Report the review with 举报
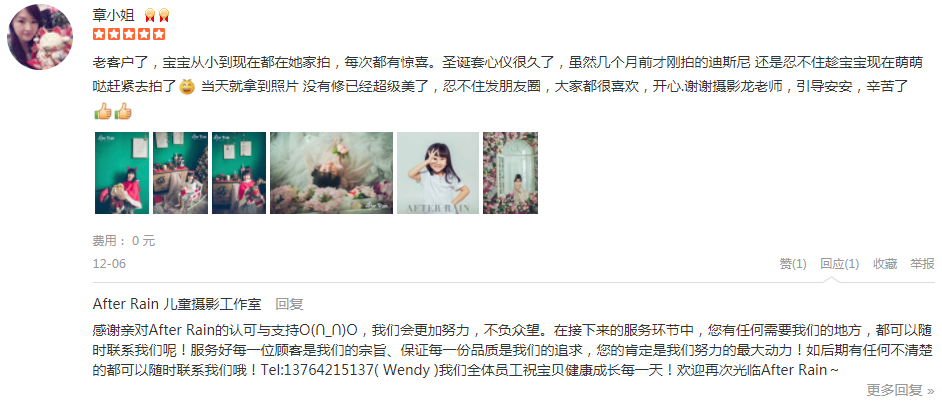The image size is (942, 406). tap(922, 264)
